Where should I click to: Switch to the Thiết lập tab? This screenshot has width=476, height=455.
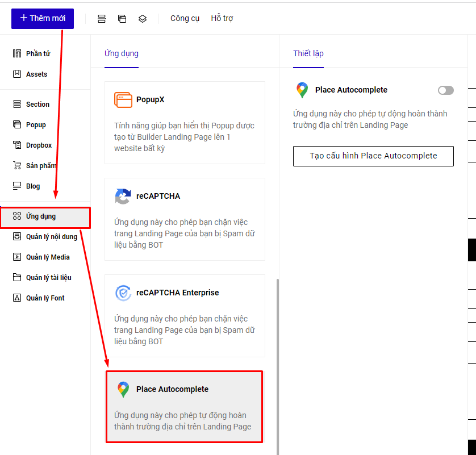point(308,54)
